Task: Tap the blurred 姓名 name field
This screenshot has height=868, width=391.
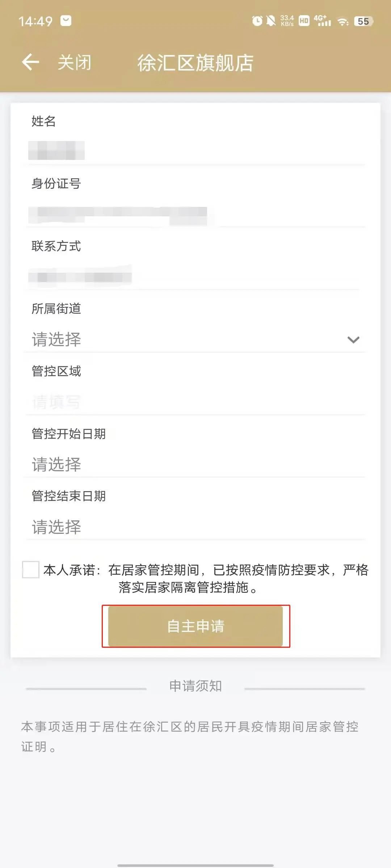Action: point(57,150)
